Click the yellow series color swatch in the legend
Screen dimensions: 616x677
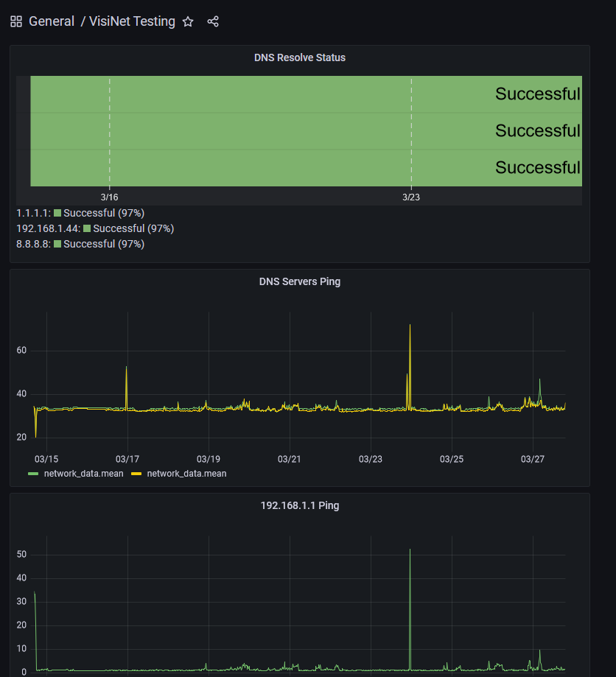point(136,474)
